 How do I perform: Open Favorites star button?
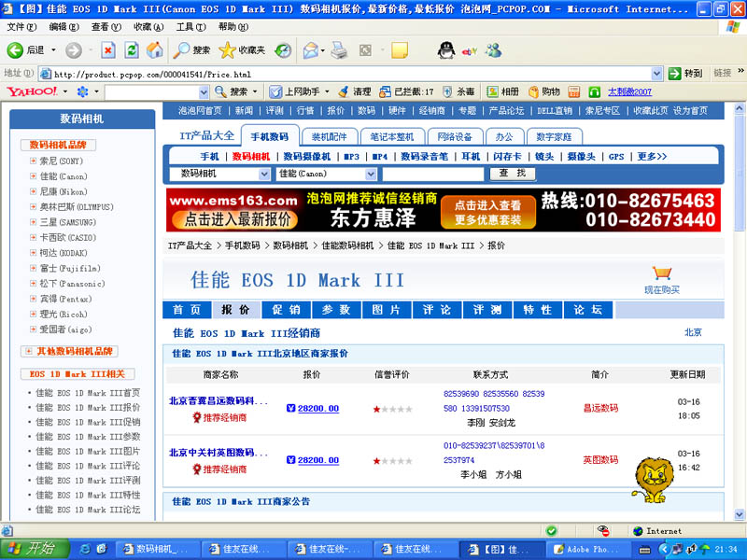pos(242,50)
